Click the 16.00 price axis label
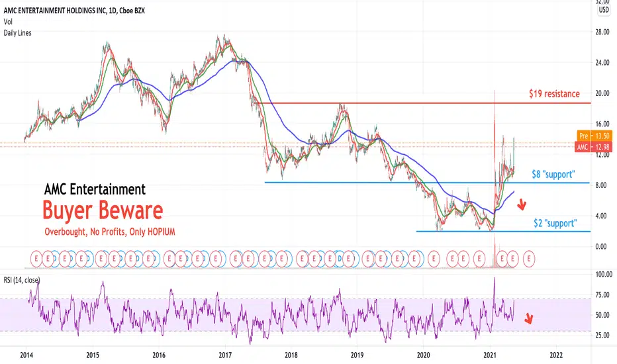This screenshot has height=364, width=617. (602, 124)
